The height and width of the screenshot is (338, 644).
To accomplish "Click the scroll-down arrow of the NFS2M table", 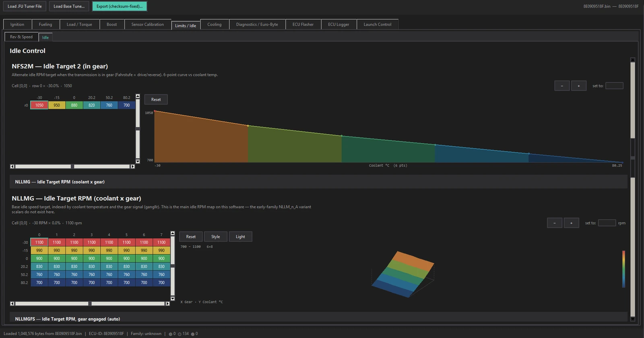I will point(138,161).
